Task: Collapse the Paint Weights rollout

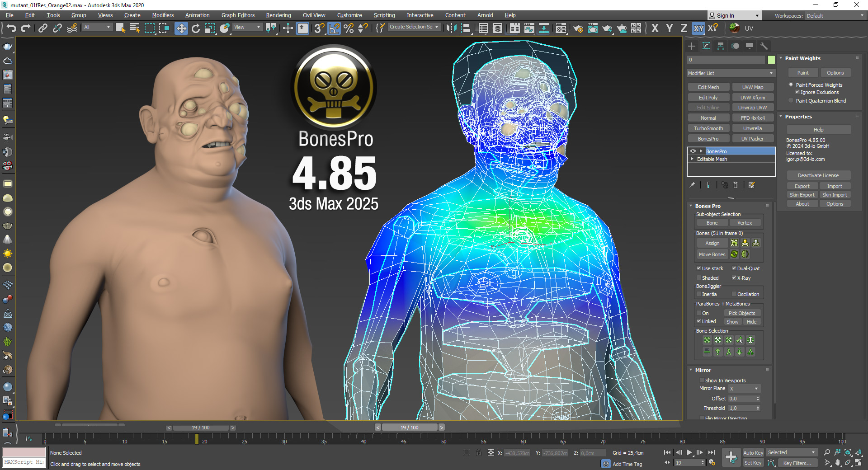Action: click(781, 58)
